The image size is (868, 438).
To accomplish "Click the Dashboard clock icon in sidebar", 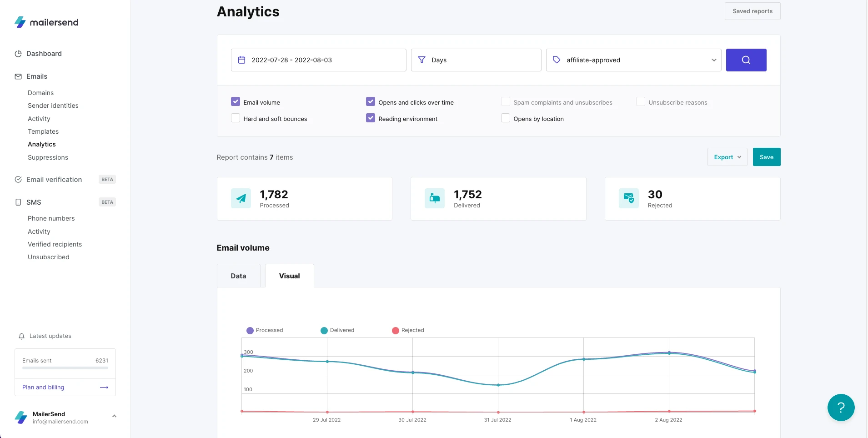I will (18, 54).
